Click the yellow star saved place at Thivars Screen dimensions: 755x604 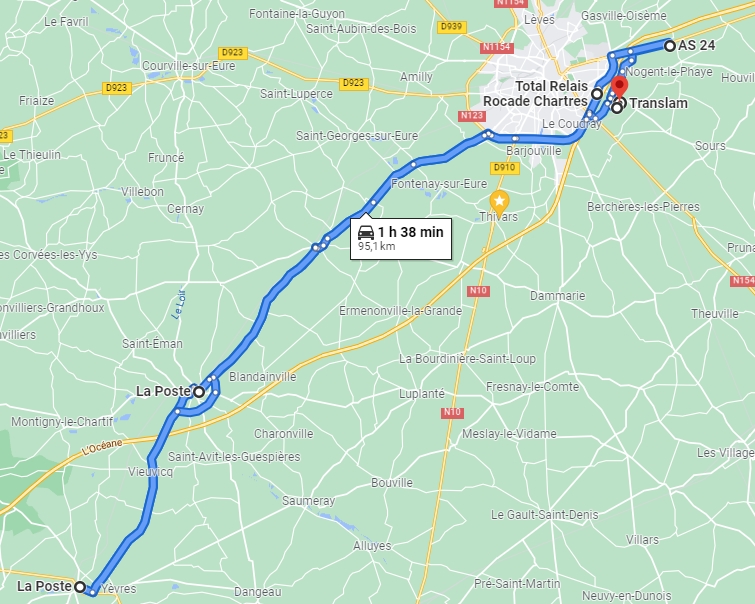[499, 201]
